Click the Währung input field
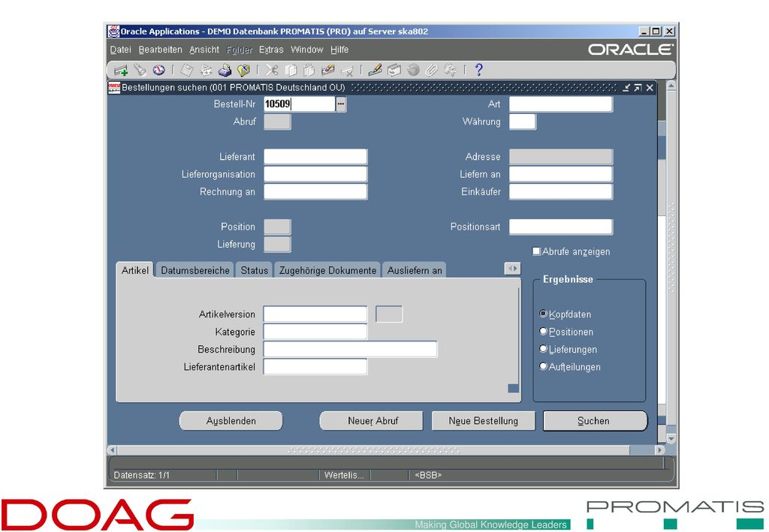The height and width of the screenshot is (532, 769). point(523,122)
